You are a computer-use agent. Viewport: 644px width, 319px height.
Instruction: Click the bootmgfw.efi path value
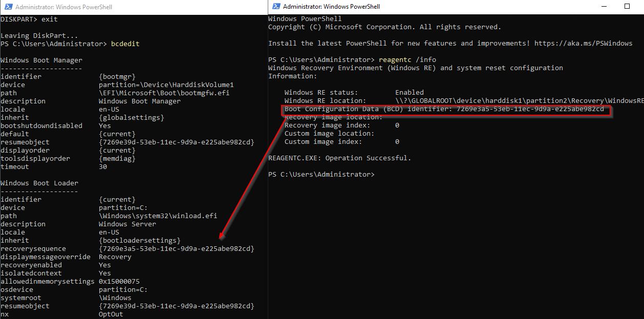tap(164, 93)
